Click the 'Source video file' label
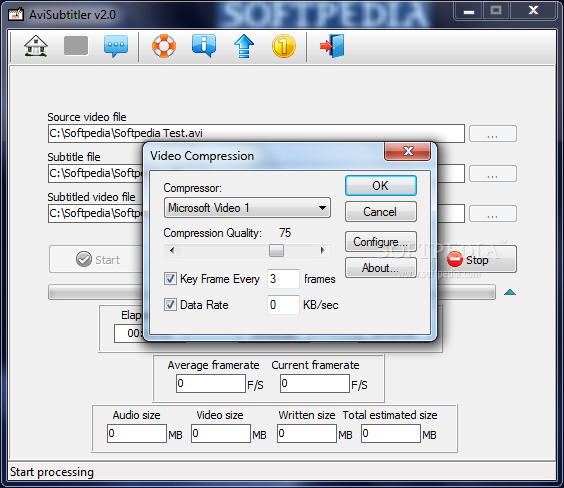 point(87,117)
